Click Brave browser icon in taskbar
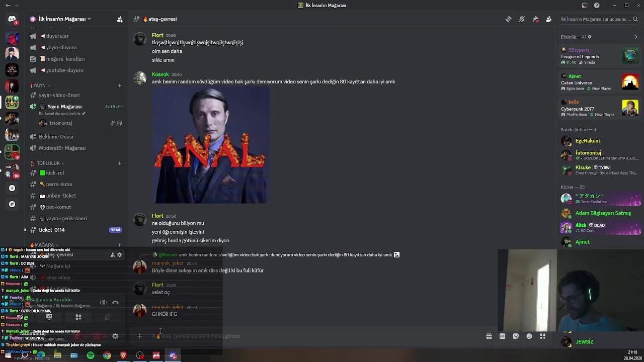 pos(123,356)
